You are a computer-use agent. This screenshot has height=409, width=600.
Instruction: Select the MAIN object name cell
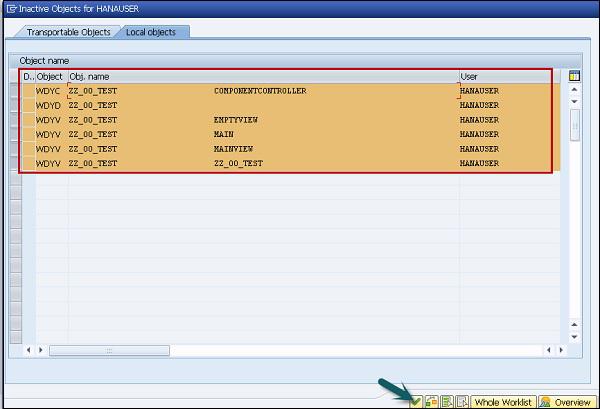pos(224,134)
